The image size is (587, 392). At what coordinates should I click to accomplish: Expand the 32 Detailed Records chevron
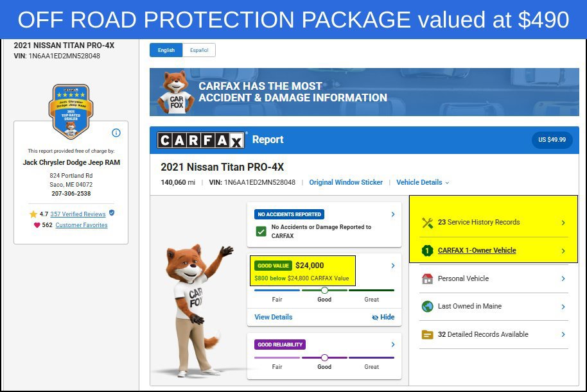pos(563,334)
